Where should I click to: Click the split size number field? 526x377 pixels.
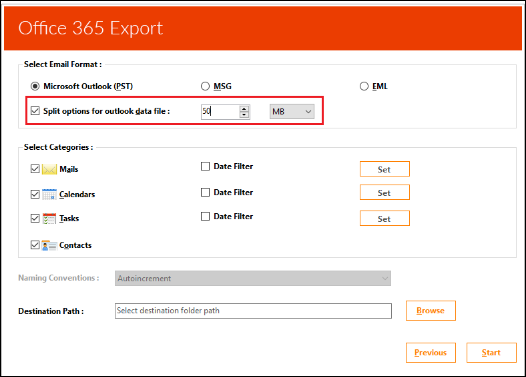pos(220,111)
